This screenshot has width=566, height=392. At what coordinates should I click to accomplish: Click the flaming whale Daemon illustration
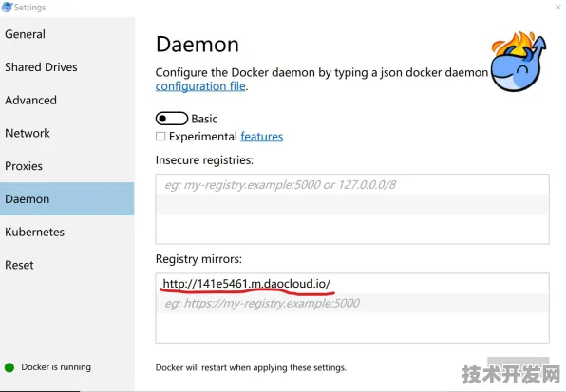coord(519,62)
